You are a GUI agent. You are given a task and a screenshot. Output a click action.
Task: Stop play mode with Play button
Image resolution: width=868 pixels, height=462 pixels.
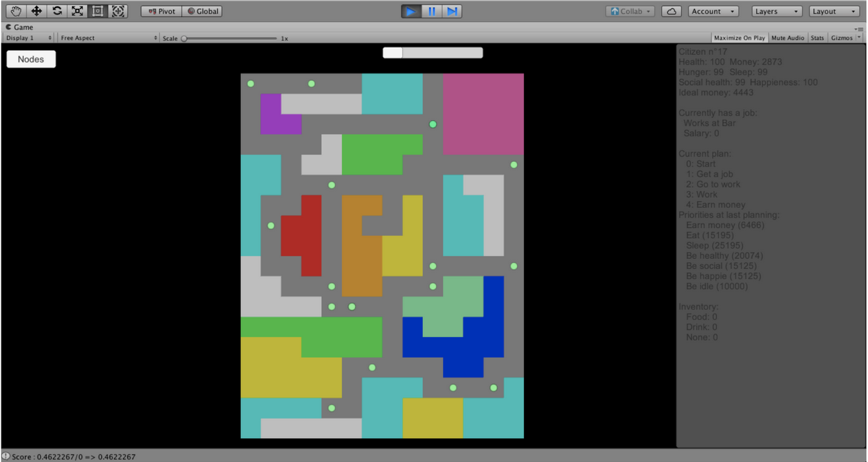(411, 11)
